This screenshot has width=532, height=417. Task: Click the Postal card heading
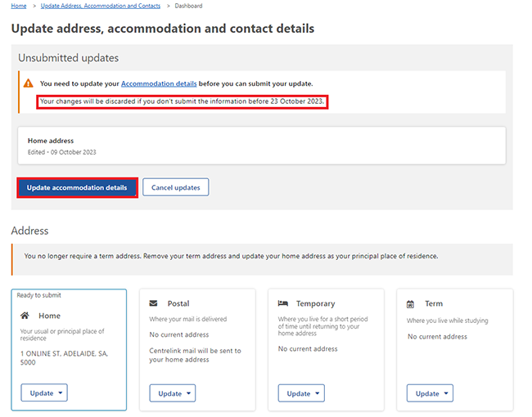(x=178, y=303)
